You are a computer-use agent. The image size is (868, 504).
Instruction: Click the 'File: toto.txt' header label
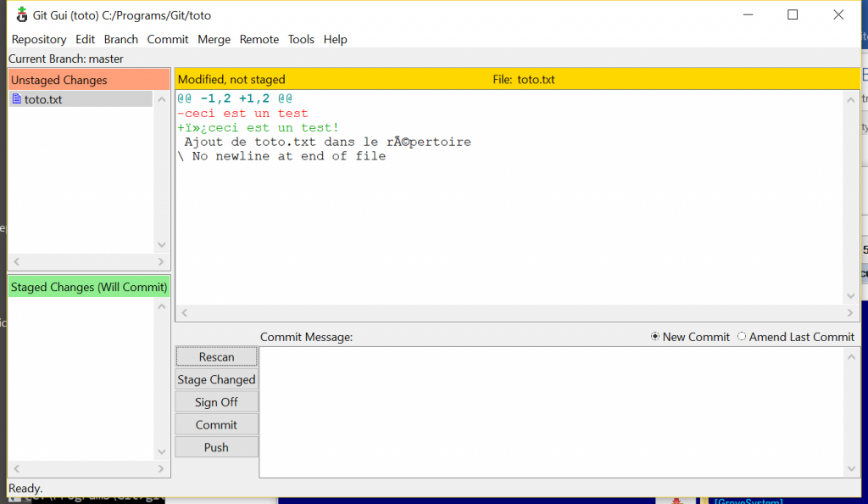pyautogui.click(x=524, y=79)
